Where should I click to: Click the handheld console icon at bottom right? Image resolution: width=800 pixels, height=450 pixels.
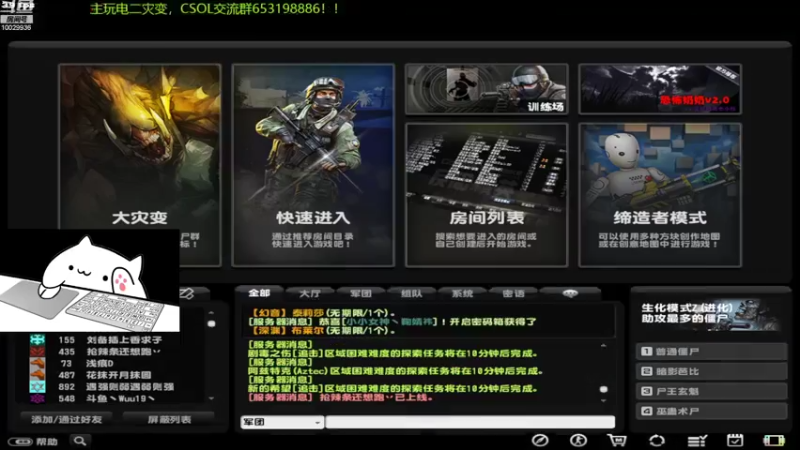[774, 440]
